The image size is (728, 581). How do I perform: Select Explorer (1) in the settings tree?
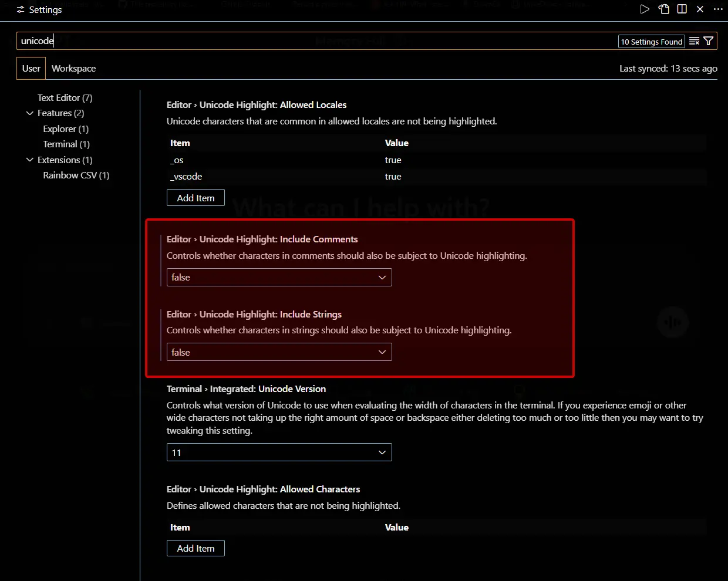click(66, 129)
